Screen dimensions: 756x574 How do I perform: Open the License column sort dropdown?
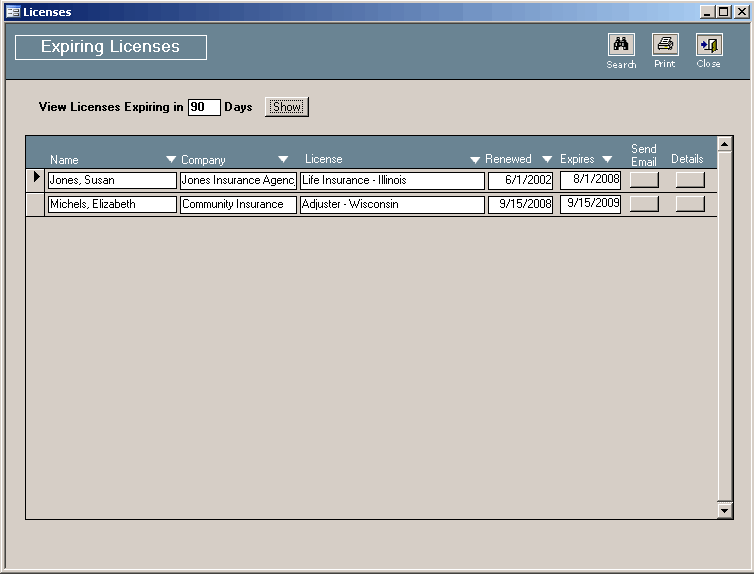(x=475, y=160)
